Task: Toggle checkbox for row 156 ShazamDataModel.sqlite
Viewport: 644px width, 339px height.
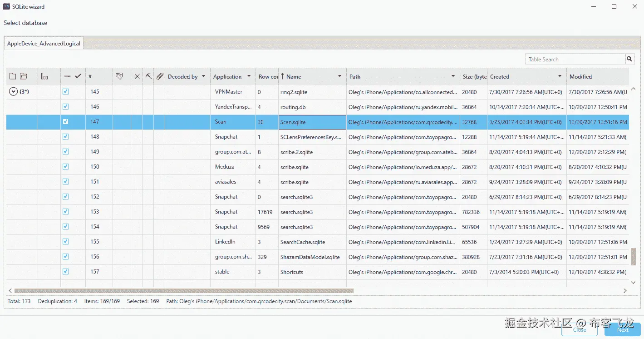Action: (x=65, y=257)
